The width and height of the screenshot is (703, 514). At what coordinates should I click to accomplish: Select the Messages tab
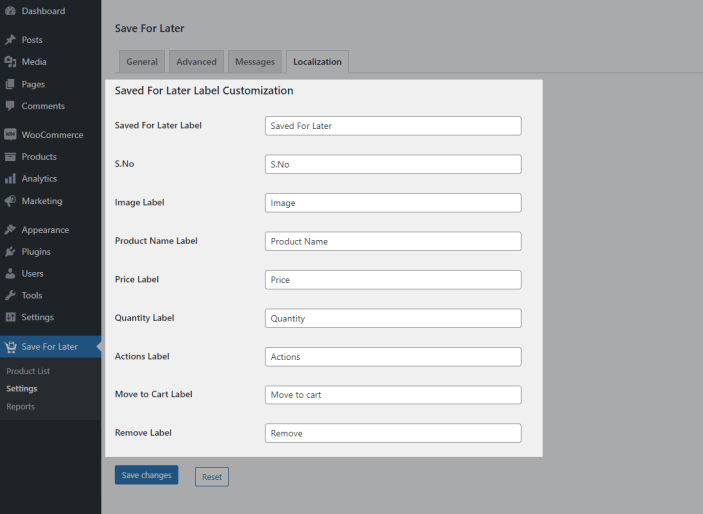[x=255, y=62]
